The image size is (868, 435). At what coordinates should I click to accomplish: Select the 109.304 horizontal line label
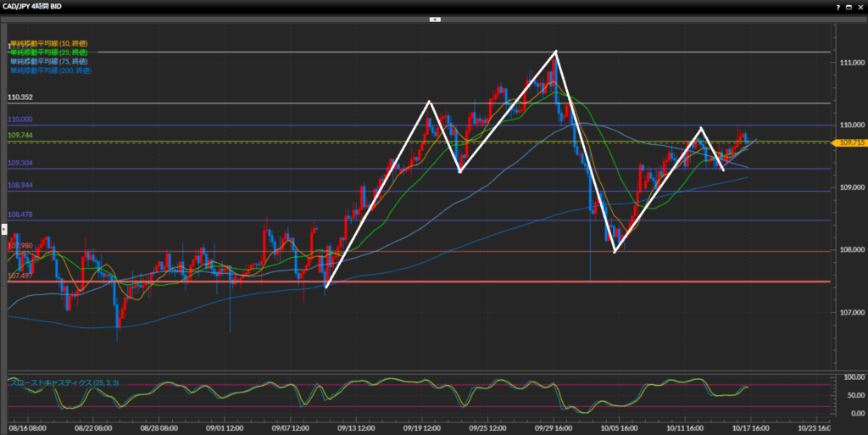pos(19,163)
